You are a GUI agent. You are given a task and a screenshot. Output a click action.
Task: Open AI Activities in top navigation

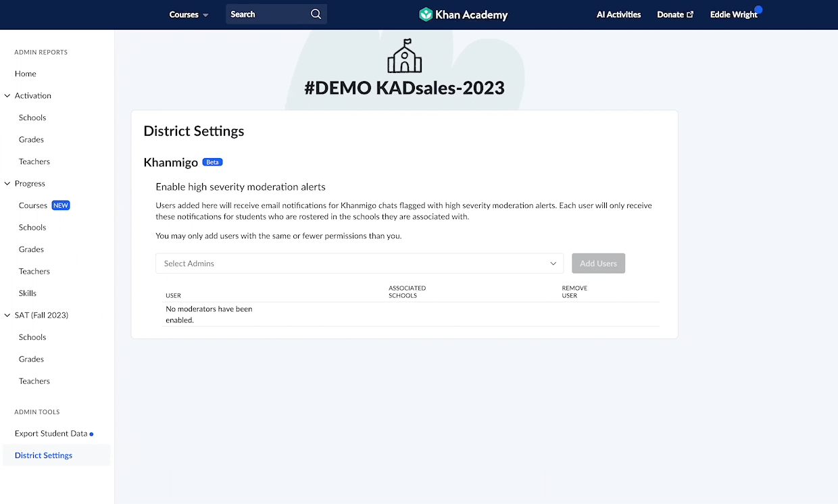point(618,14)
